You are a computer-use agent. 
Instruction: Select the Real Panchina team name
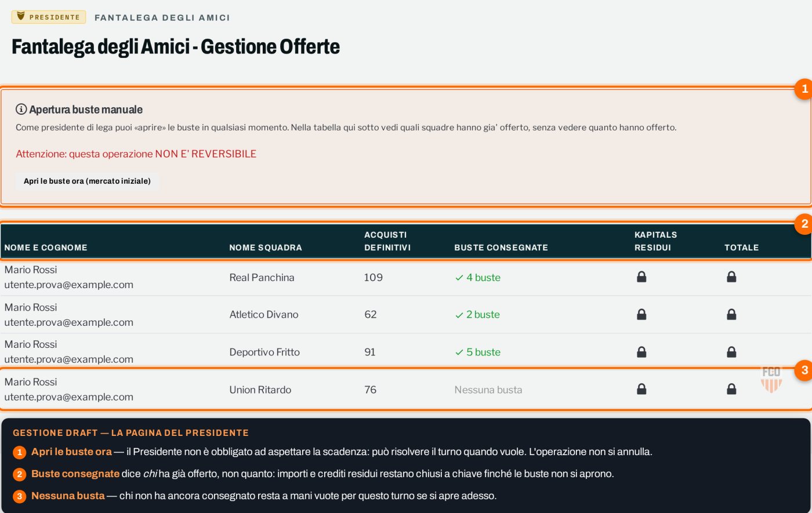coord(262,277)
